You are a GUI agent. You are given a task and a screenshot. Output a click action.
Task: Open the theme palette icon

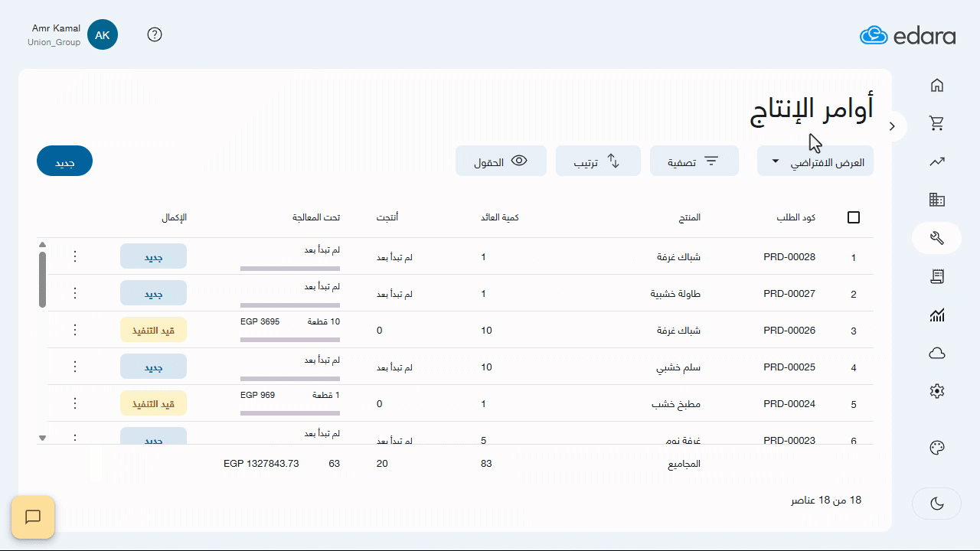pos(936,448)
